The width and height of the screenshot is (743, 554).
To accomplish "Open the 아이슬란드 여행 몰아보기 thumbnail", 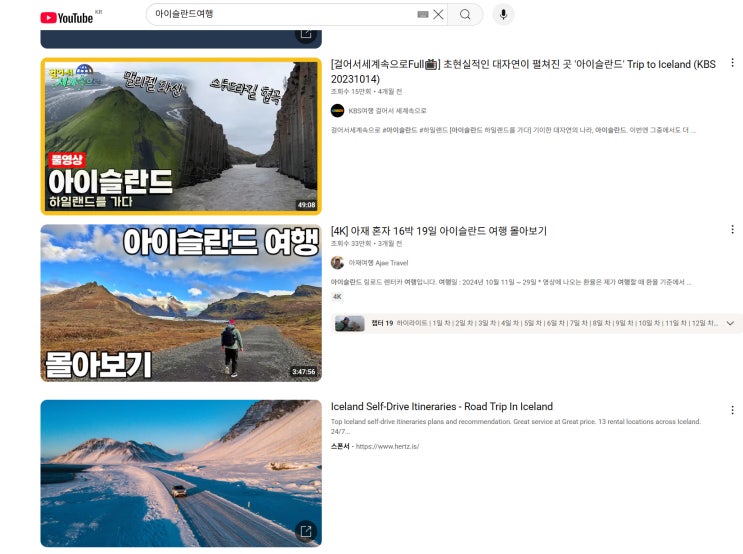I will coord(181,303).
